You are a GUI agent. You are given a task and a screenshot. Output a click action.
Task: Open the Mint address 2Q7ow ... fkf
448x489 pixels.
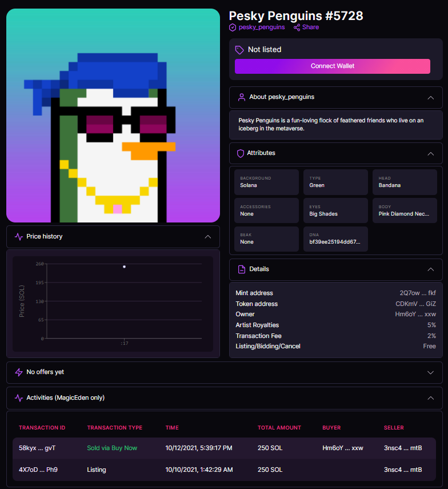pyautogui.click(x=418, y=293)
